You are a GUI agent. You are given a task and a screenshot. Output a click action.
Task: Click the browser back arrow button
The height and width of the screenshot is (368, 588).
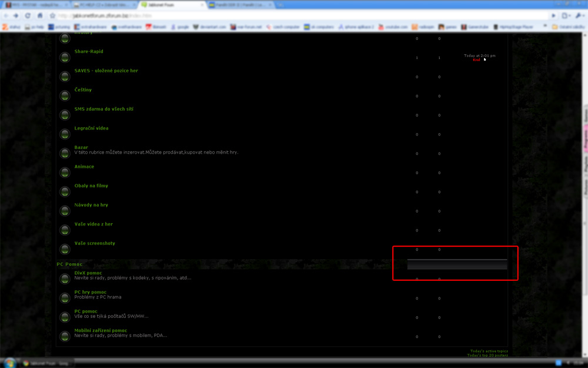tap(5, 16)
